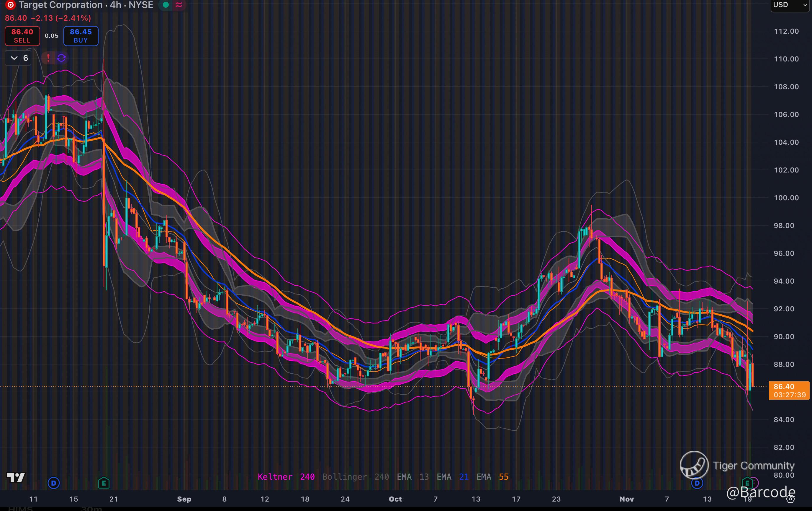Open chart settings hexagon gear icon
The image size is (812, 511).
point(790,499)
